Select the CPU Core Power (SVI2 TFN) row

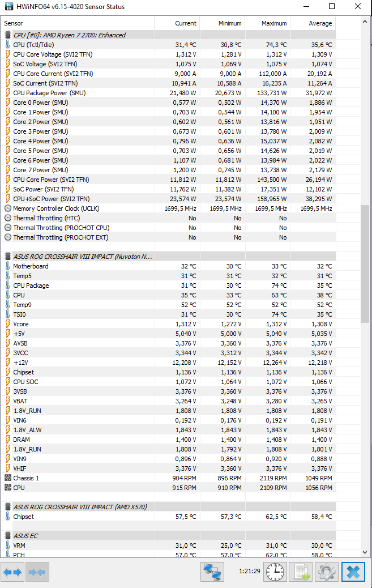[168, 180]
